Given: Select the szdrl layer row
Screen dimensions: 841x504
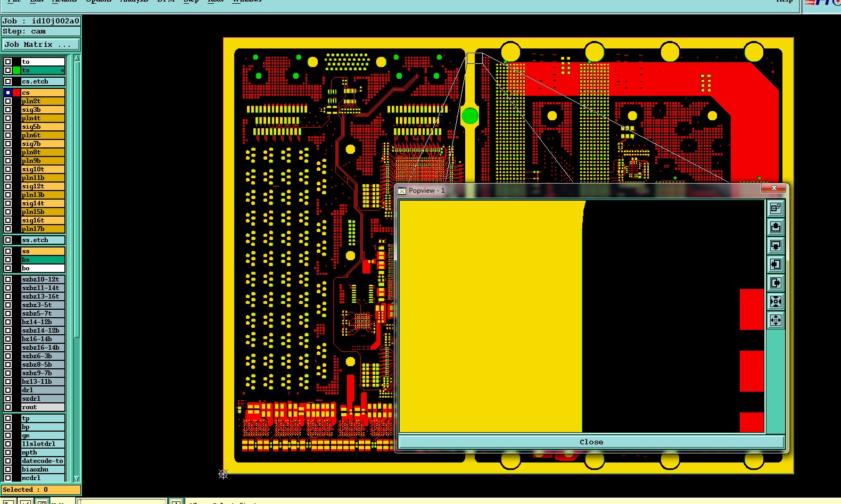Looking at the screenshot, I should click(43, 399).
